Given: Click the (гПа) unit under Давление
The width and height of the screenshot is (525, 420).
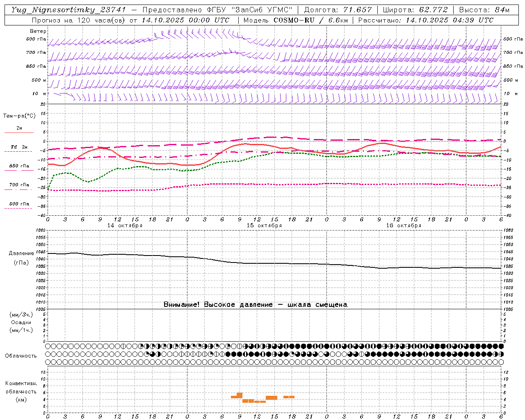Looking at the screenshot, I should pyautogui.click(x=21, y=262).
